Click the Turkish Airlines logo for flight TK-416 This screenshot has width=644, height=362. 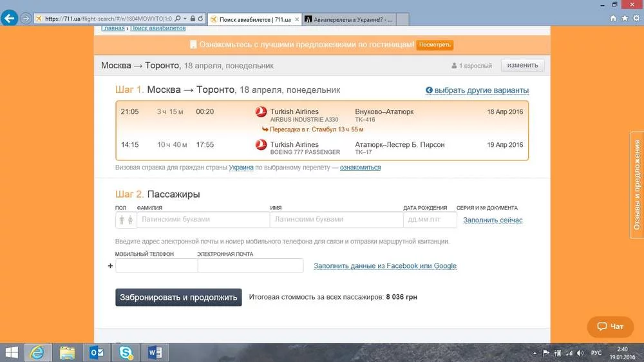(261, 111)
